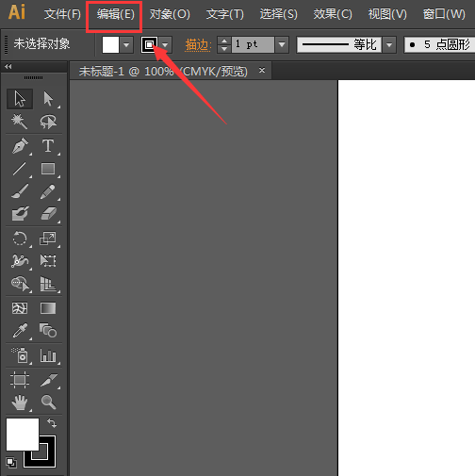Screen dimensions: 475x476
Task: Select the Zoom tool
Action: (x=48, y=402)
